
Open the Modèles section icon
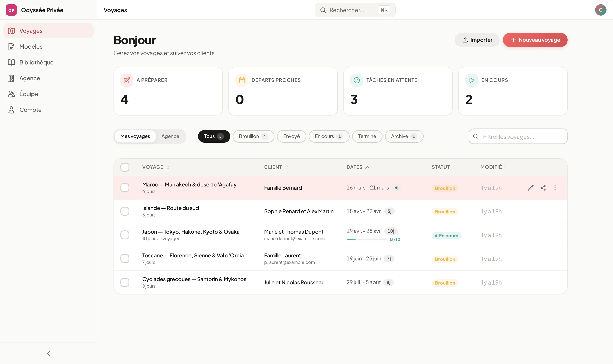tap(11, 46)
